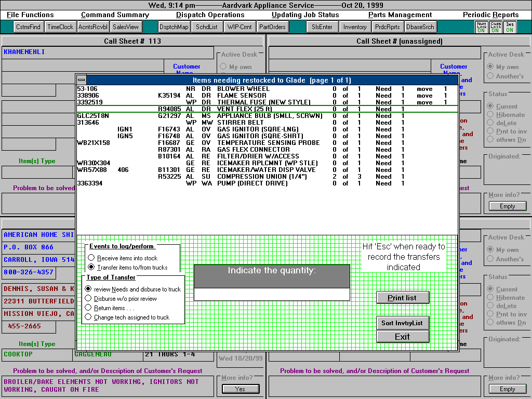Click the Exit button in dialog
This screenshot has height=399, width=532.
tap(403, 337)
